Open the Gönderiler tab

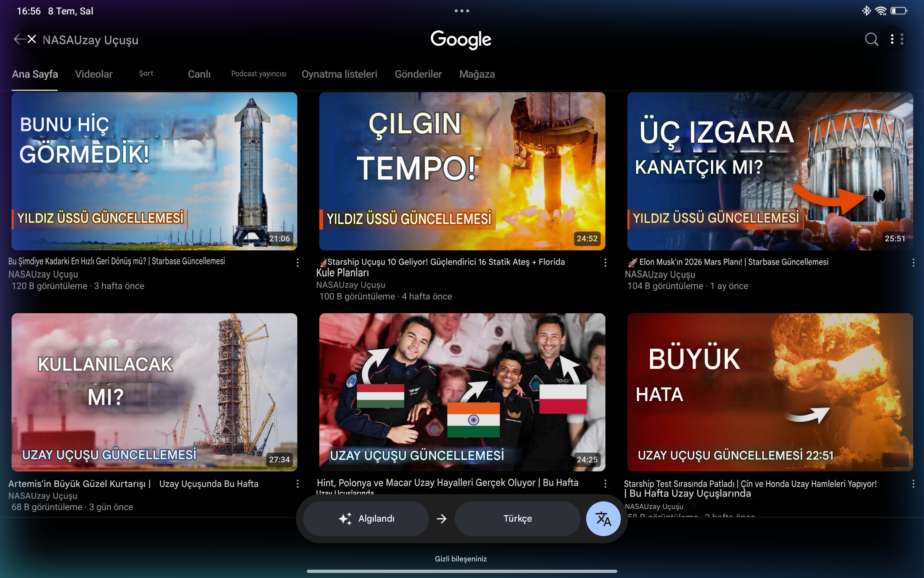[x=418, y=74]
